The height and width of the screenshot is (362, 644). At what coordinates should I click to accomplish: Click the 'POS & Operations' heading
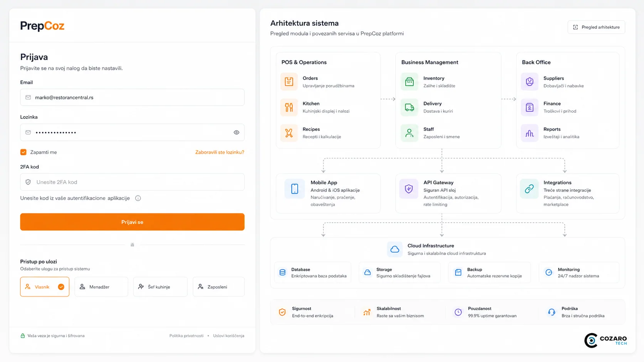click(304, 62)
